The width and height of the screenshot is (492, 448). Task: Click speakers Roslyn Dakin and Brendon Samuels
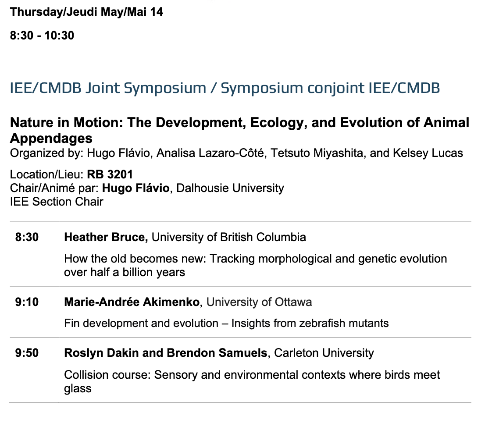(166, 353)
